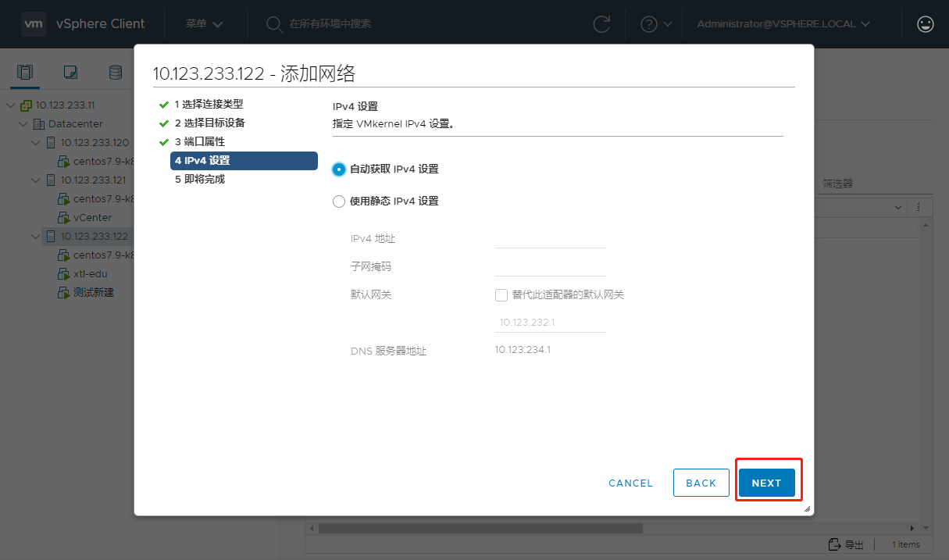The image size is (949, 560).
Task: Select Datacenter in inventory tree
Action: tap(75, 124)
